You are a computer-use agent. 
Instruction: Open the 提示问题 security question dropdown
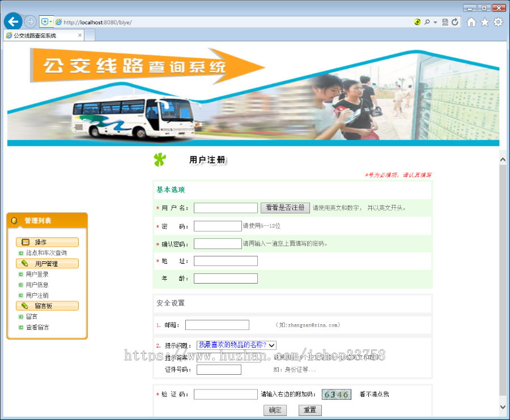pyautogui.click(x=271, y=345)
